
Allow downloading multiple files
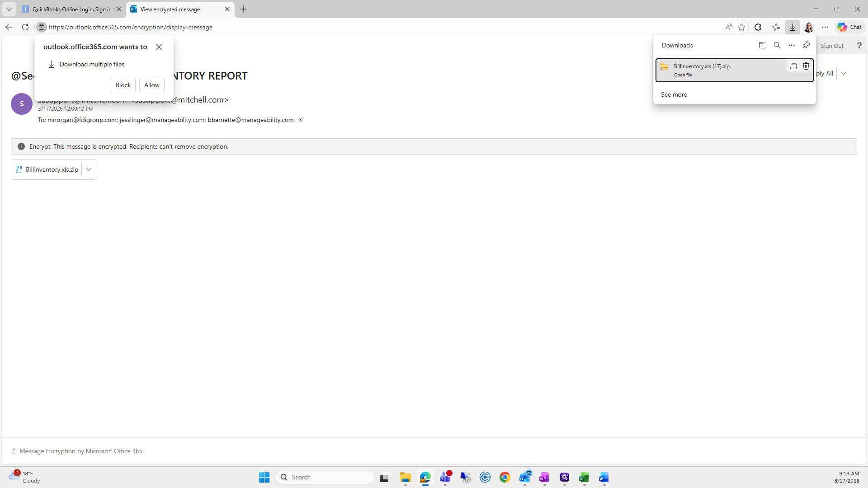151,85
